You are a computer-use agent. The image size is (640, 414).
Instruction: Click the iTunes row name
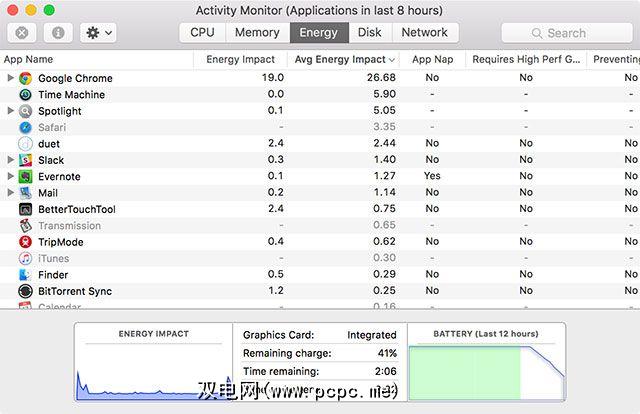pos(53,258)
